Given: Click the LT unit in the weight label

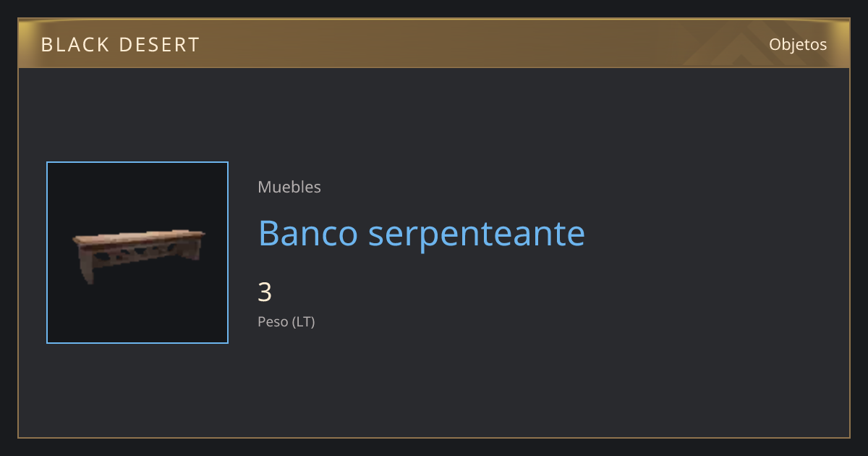Looking at the screenshot, I should click(303, 322).
